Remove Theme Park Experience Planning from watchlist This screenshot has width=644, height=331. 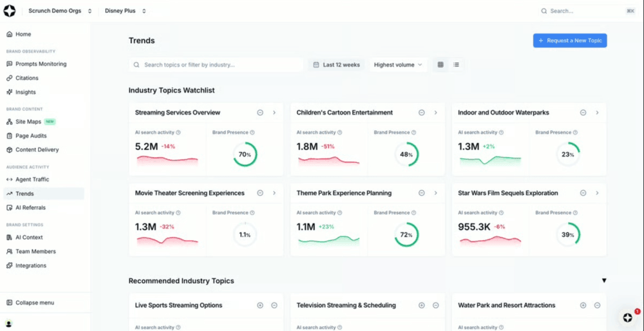tap(421, 193)
